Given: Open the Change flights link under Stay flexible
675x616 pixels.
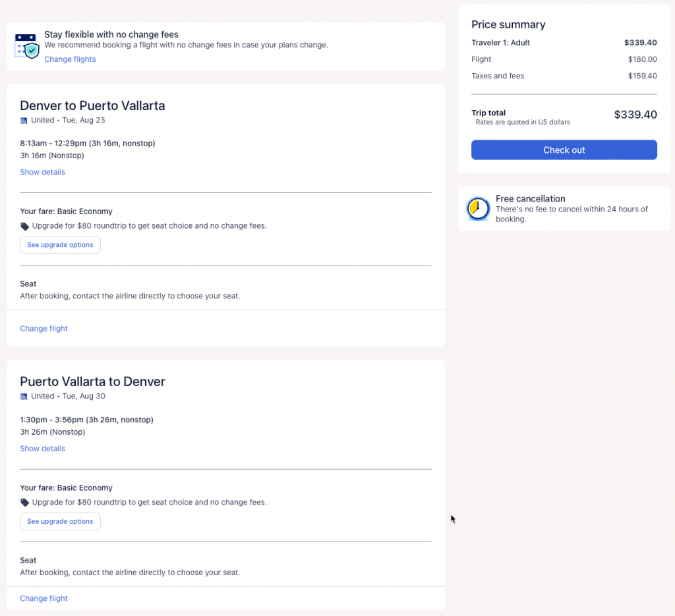Looking at the screenshot, I should (x=70, y=59).
